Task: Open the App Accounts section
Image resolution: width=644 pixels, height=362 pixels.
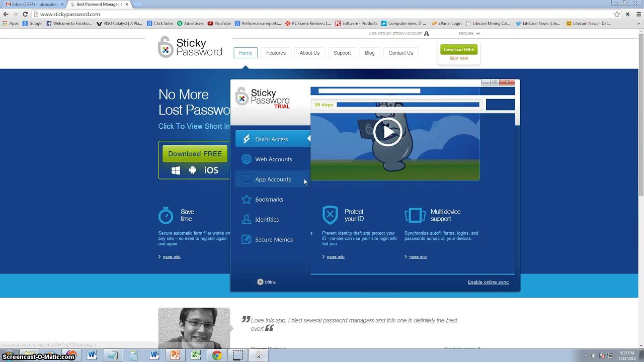Action: 273,179
